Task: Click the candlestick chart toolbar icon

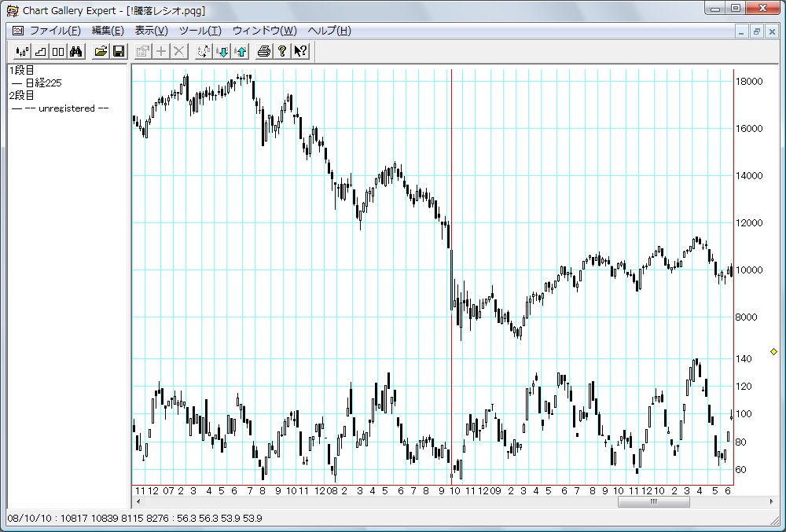Action: (21, 52)
